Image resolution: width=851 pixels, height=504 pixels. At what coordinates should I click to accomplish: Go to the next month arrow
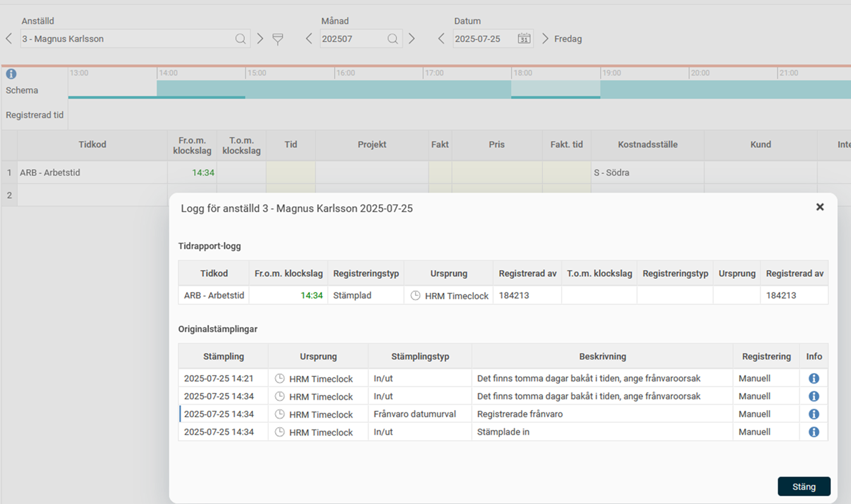tap(412, 39)
